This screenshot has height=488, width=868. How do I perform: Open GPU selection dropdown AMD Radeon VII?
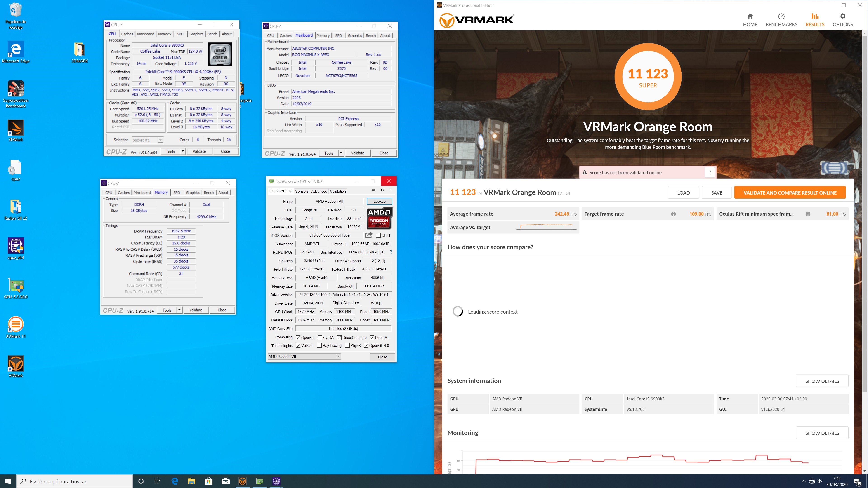[304, 357]
